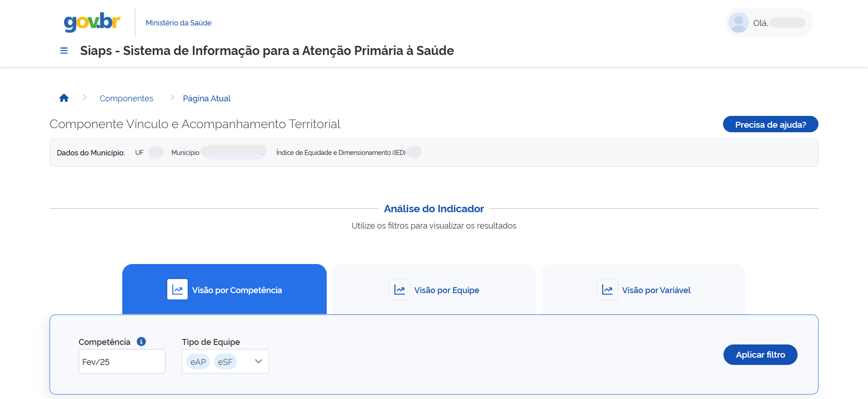Select the eSF team type chip
This screenshot has width=868, height=399.
(225, 362)
